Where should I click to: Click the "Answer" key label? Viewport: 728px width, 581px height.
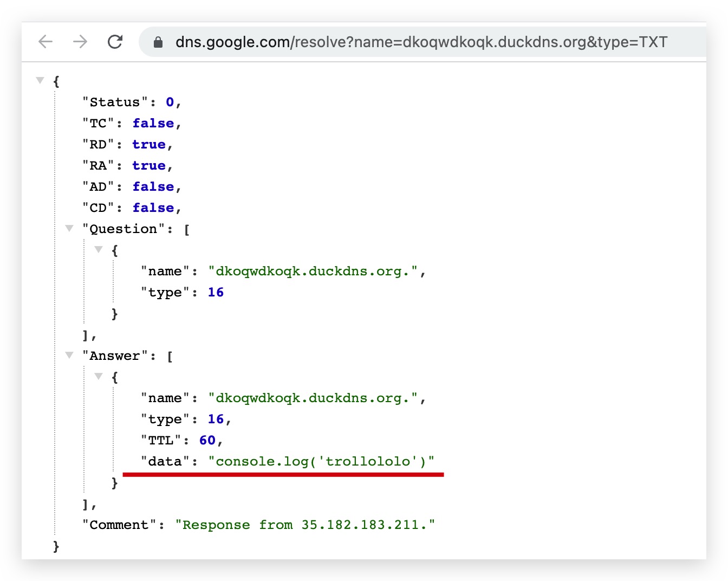point(115,356)
